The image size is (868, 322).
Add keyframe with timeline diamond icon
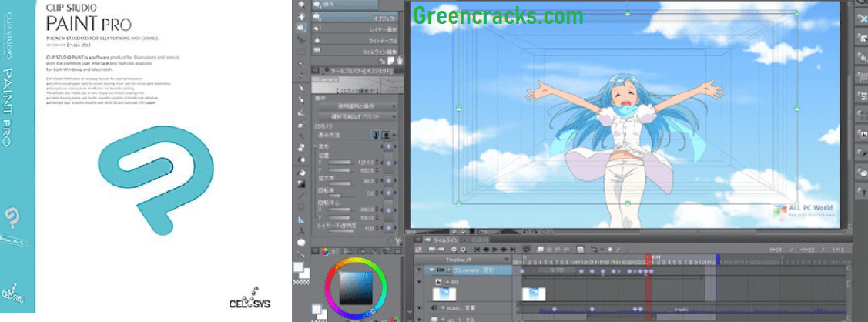click(609, 250)
